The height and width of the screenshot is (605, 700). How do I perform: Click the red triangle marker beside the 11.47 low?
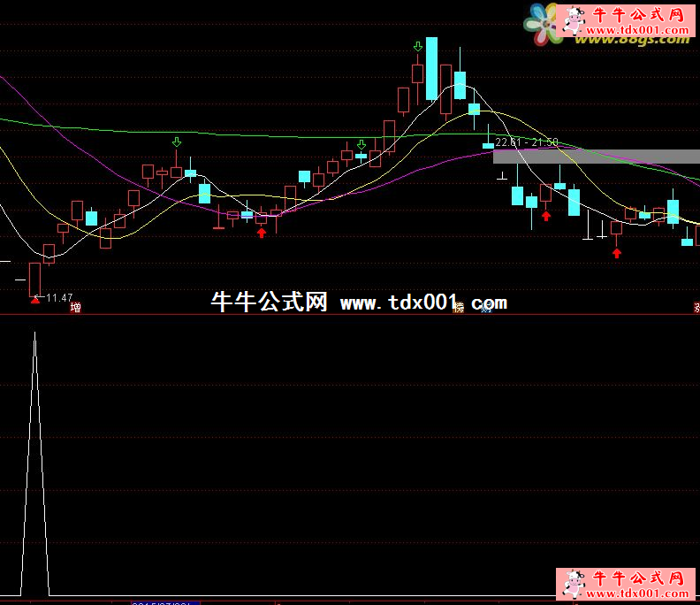tap(35, 300)
